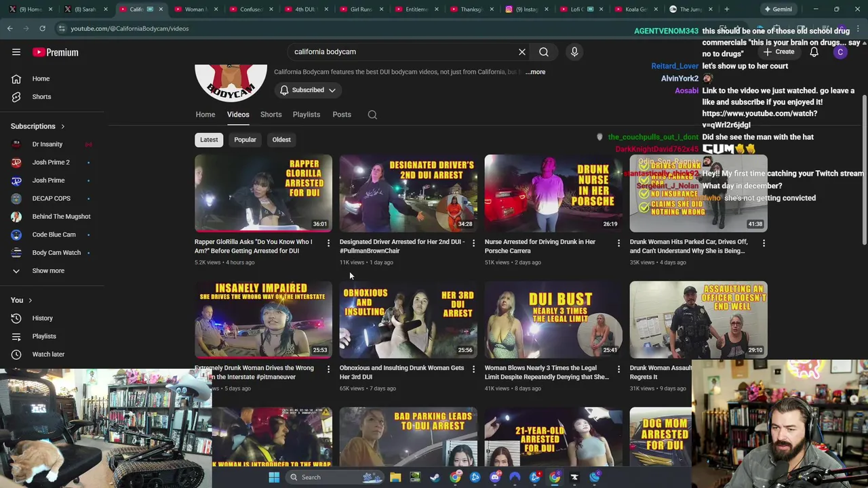Viewport: 868px width, 488px height.
Task: Open the account avatar menu
Action: (x=840, y=52)
